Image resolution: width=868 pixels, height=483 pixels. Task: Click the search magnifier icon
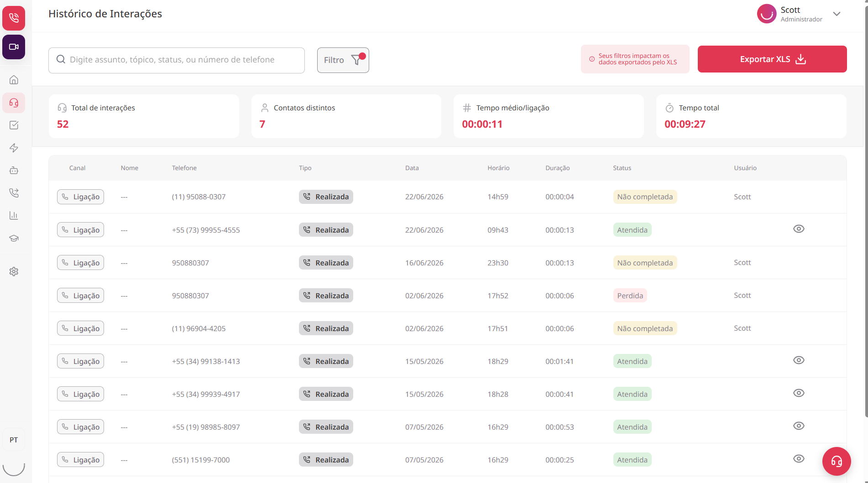[x=61, y=59]
